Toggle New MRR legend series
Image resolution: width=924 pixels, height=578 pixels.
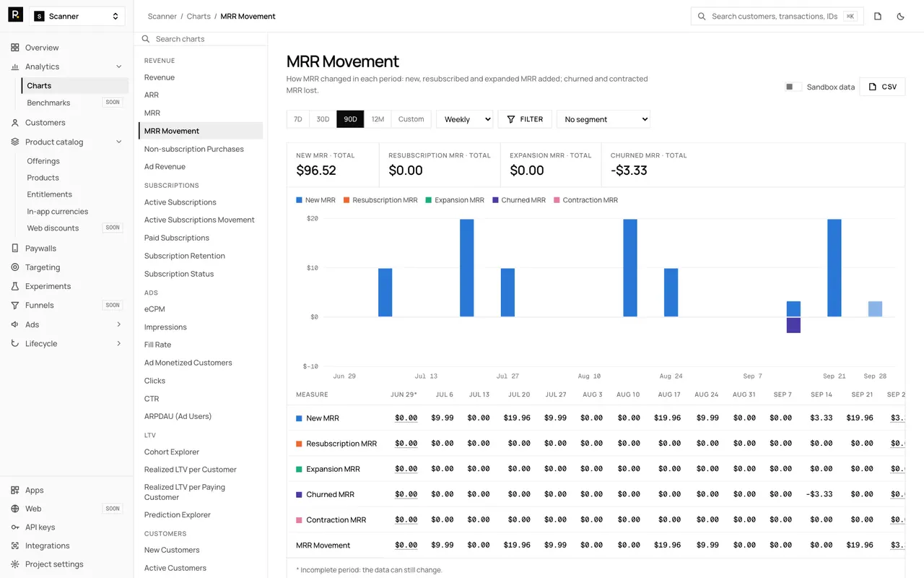(x=315, y=200)
